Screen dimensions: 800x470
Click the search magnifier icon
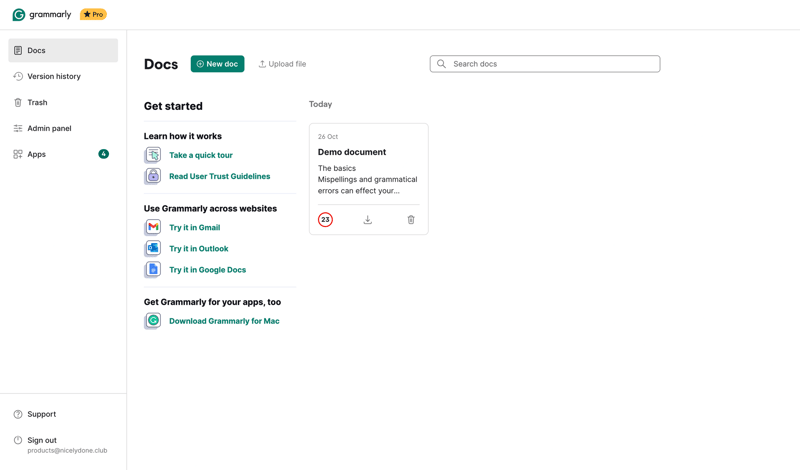click(x=441, y=64)
